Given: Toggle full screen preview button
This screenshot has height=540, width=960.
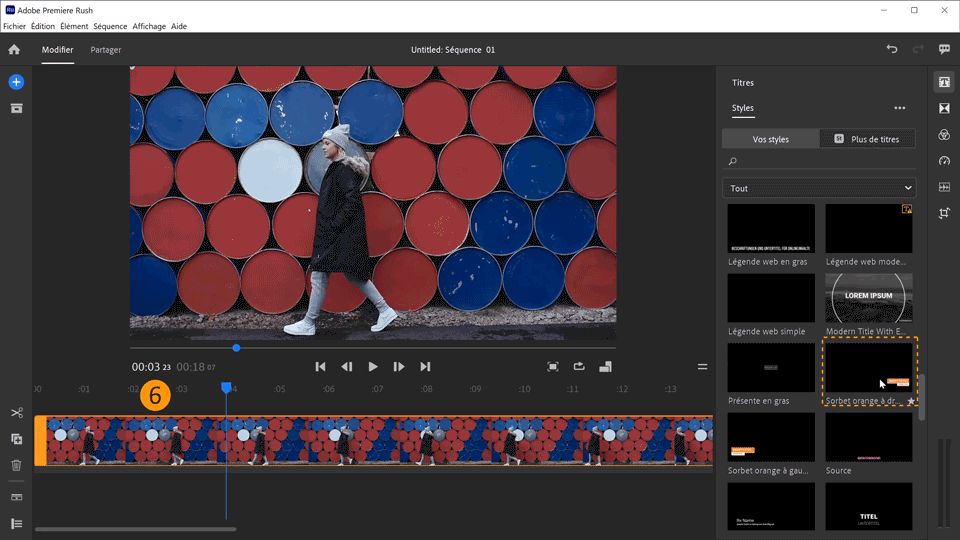Looking at the screenshot, I should point(553,367).
